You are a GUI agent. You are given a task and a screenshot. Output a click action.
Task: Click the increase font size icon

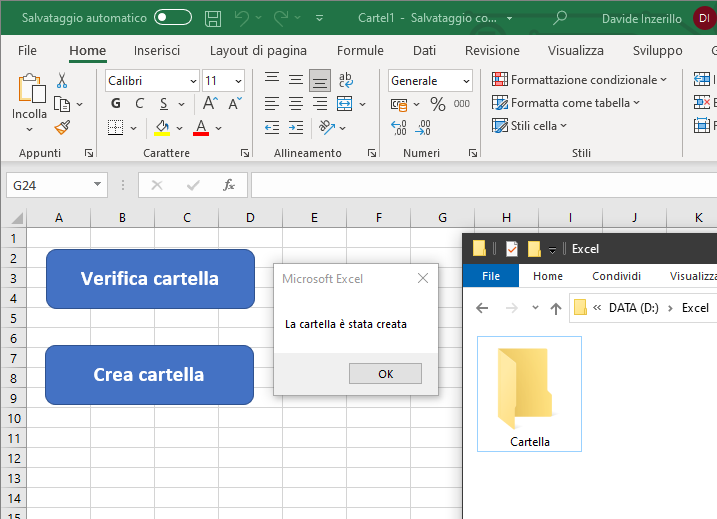point(210,103)
